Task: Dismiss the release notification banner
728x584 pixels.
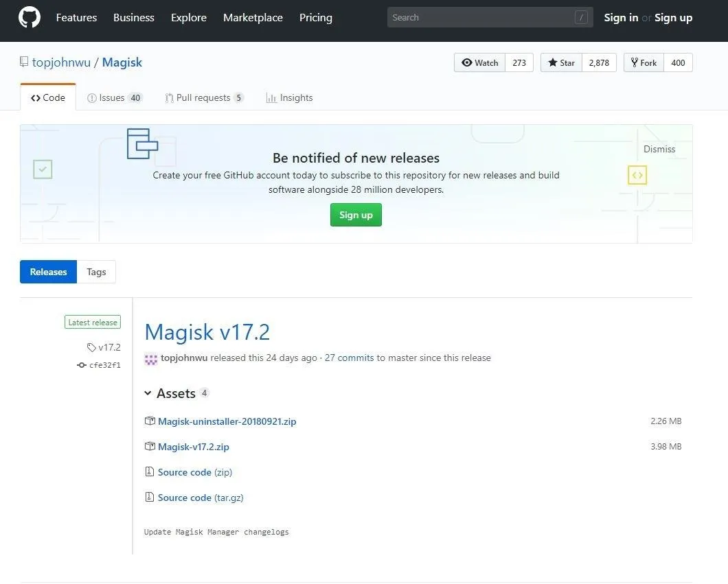Action: (x=659, y=149)
